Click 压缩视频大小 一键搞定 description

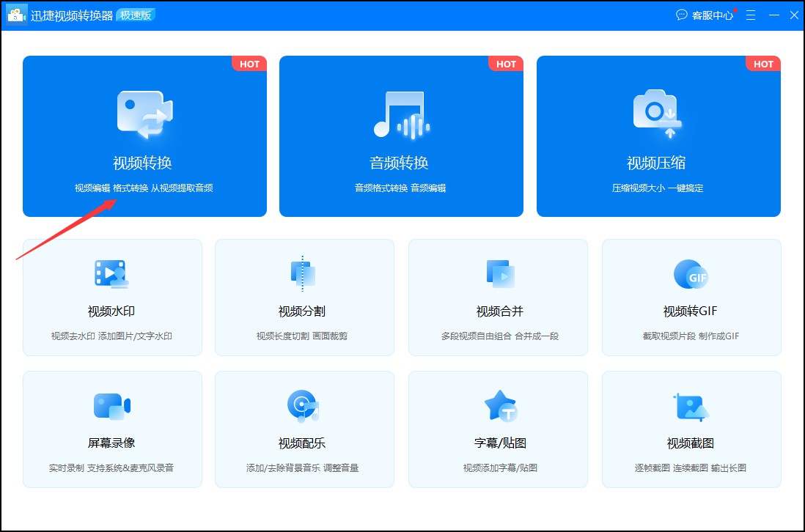tap(657, 188)
